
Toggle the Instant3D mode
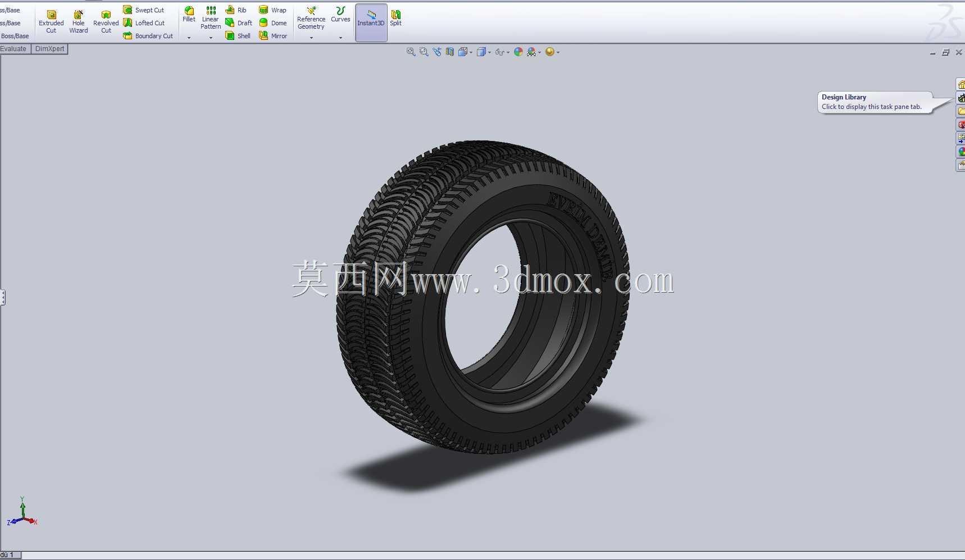[x=371, y=22]
